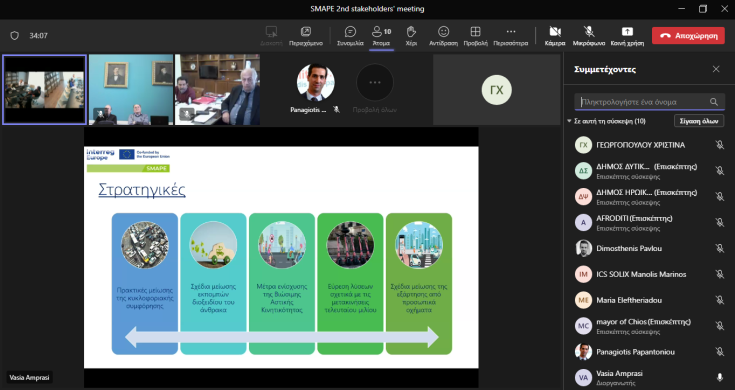Open Προβολή όλων overflow participants bubble
This screenshot has height=390, width=735.
pyautogui.click(x=375, y=82)
